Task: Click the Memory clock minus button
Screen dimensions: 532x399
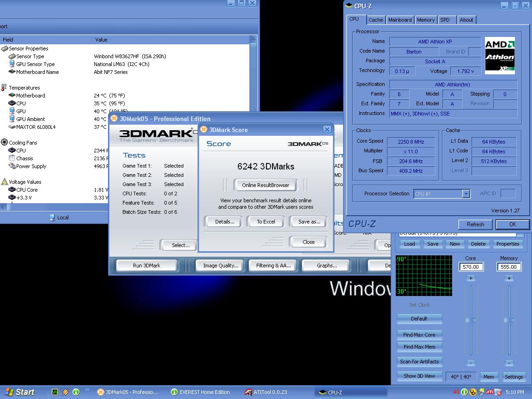Action: 509,363
